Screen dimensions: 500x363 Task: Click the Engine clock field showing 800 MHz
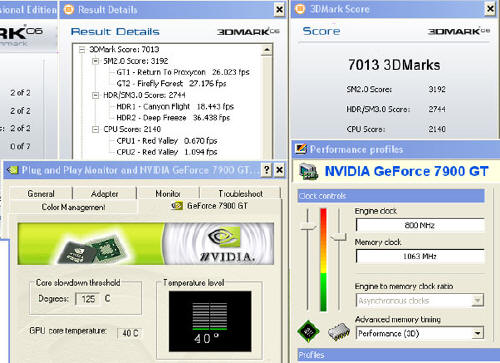point(420,225)
